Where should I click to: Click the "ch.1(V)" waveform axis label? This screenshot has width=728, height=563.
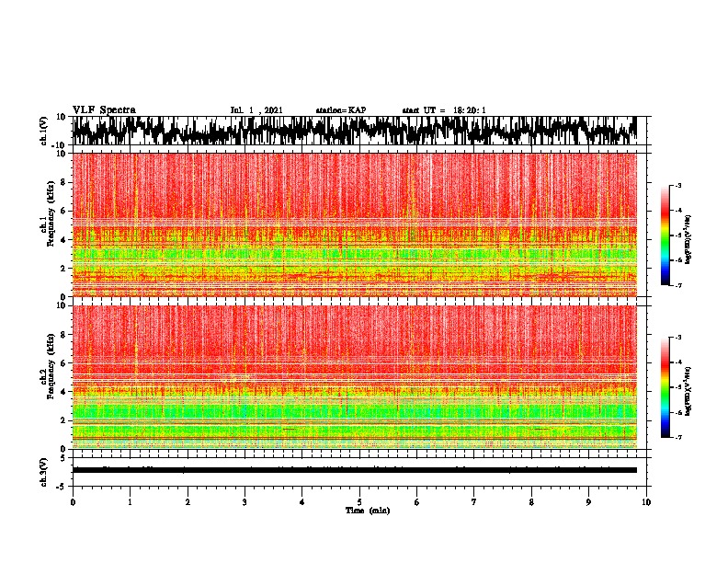click(x=44, y=131)
